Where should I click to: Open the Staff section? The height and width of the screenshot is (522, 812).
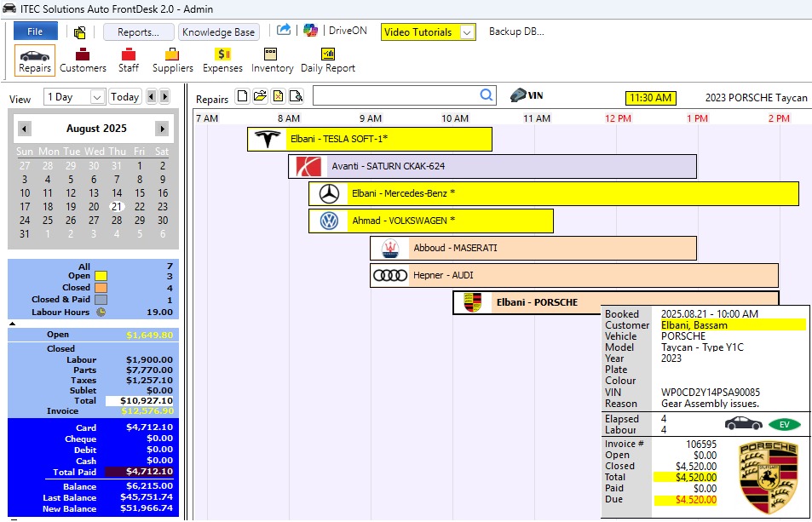[x=129, y=60]
